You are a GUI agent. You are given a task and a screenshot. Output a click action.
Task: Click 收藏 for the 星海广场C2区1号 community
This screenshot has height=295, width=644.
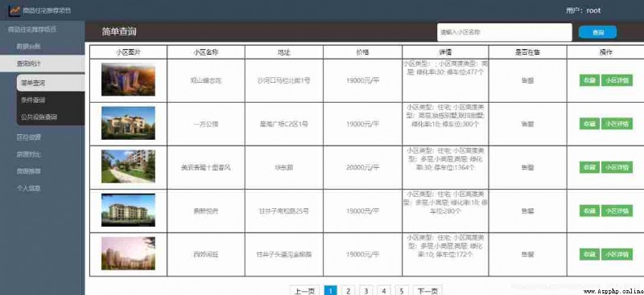[589, 124]
